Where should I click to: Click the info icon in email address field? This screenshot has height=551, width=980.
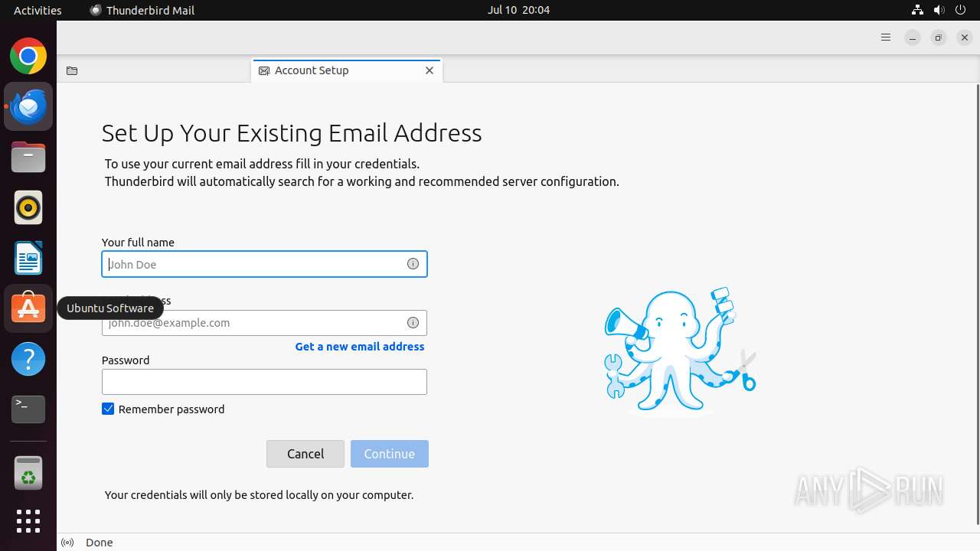413,323
